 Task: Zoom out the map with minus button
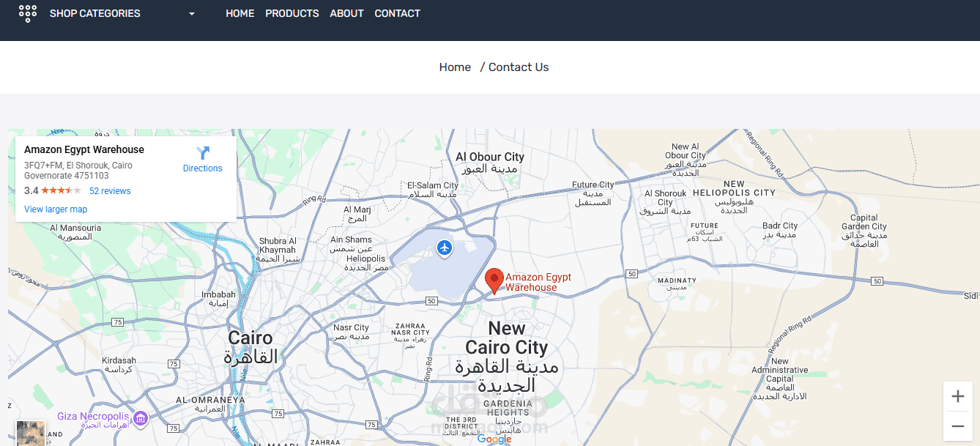coord(957,426)
